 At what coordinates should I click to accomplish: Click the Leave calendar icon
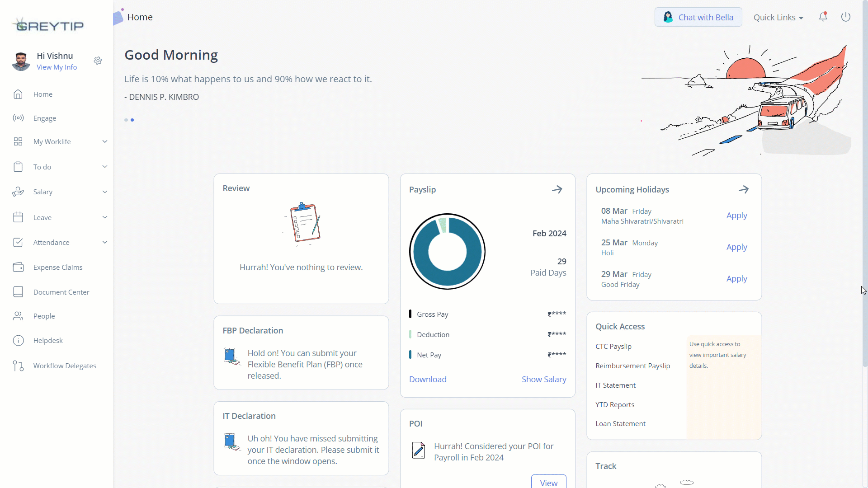coord(18,217)
